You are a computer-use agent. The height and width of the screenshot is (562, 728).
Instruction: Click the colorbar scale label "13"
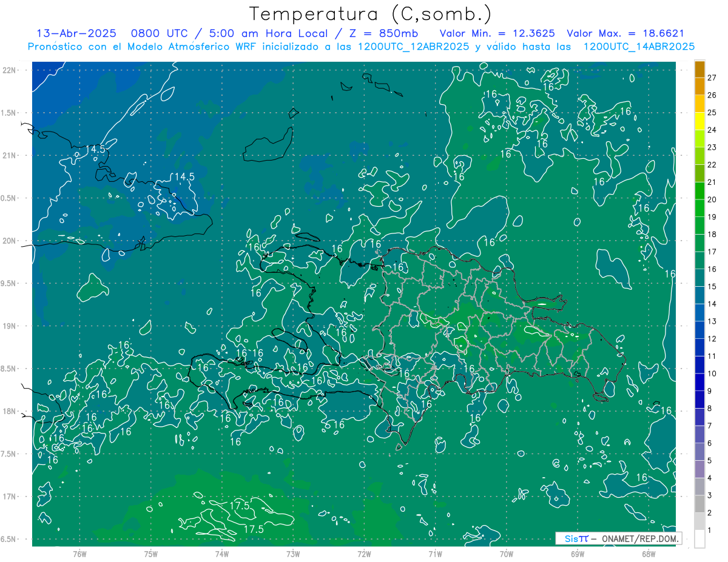[x=712, y=321]
